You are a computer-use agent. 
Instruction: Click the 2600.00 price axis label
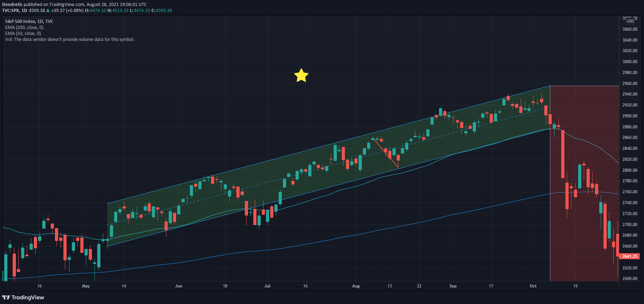630,279
